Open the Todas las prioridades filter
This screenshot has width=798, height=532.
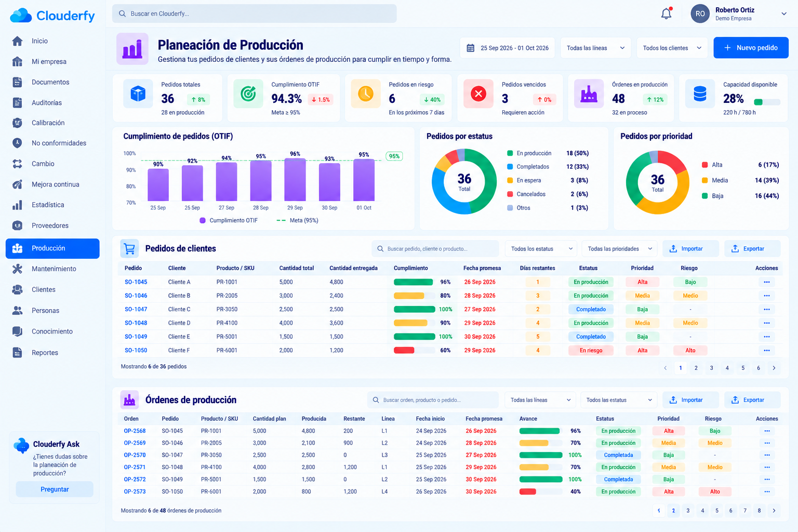click(619, 249)
